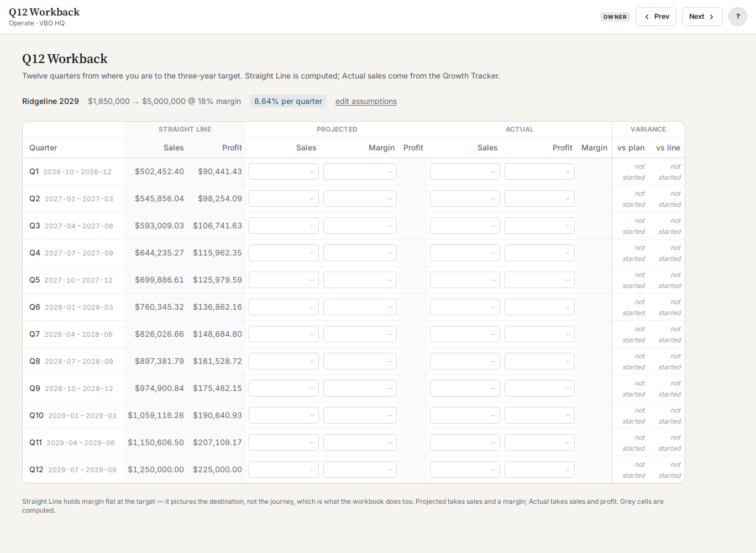756x553 pixels.
Task: Select Q3 Projected Sales input field
Action: [x=283, y=226]
